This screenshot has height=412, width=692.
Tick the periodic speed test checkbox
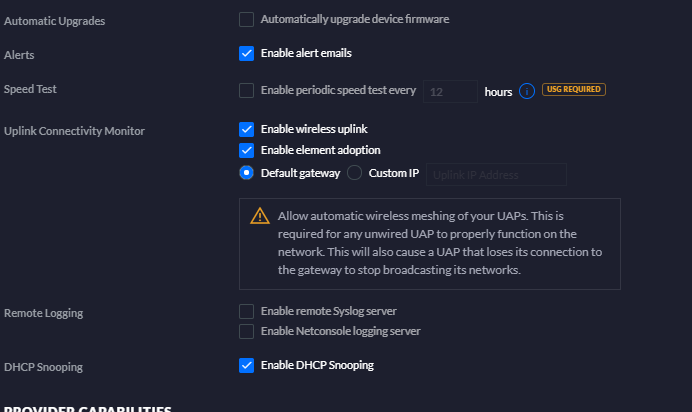(x=246, y=91)
